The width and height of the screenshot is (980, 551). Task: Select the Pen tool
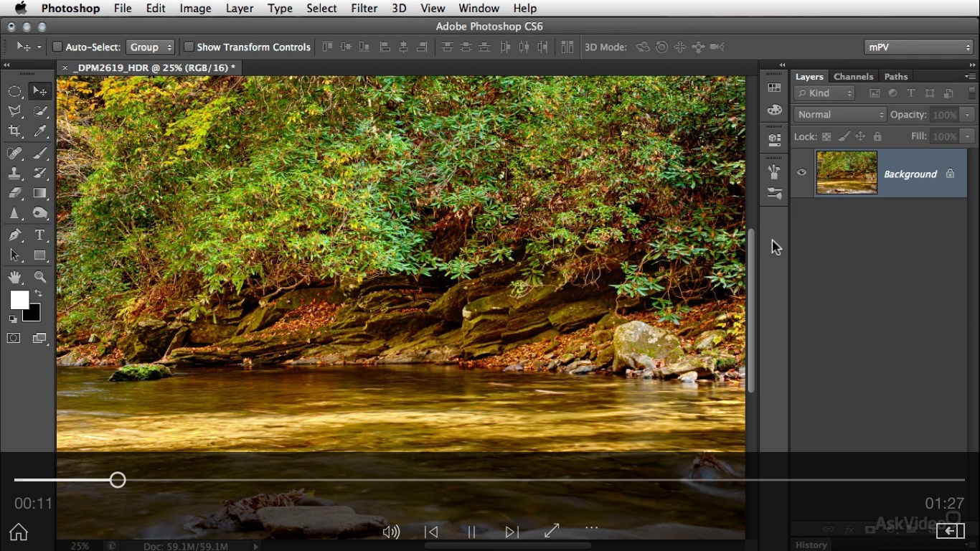(14, 235)
